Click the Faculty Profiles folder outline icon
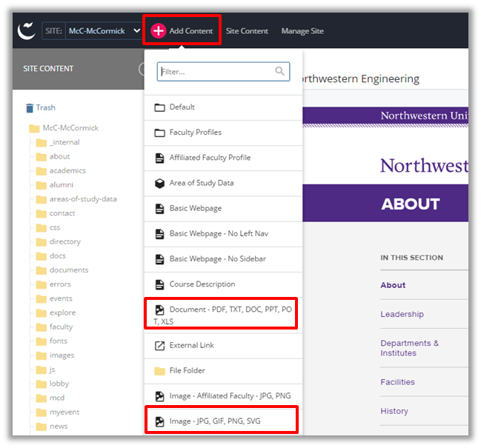Viewport: 481px width, 448px height. click(159, 133)
